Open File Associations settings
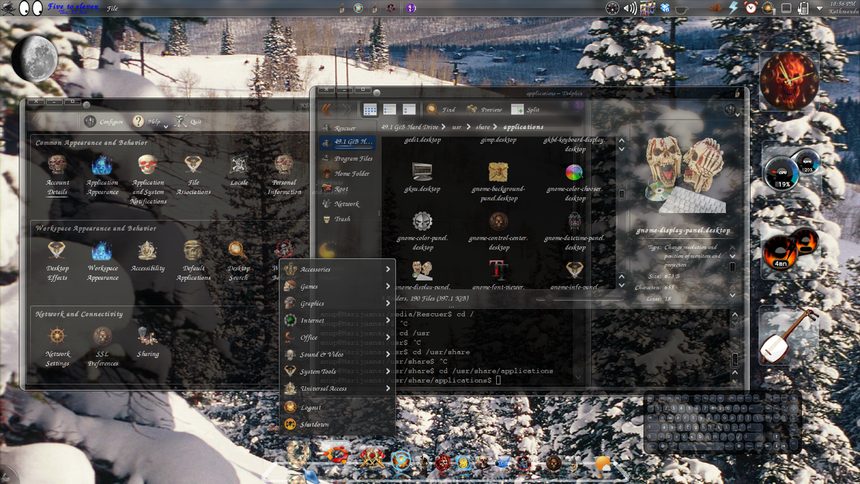860x484 pixels. [193, 176]
